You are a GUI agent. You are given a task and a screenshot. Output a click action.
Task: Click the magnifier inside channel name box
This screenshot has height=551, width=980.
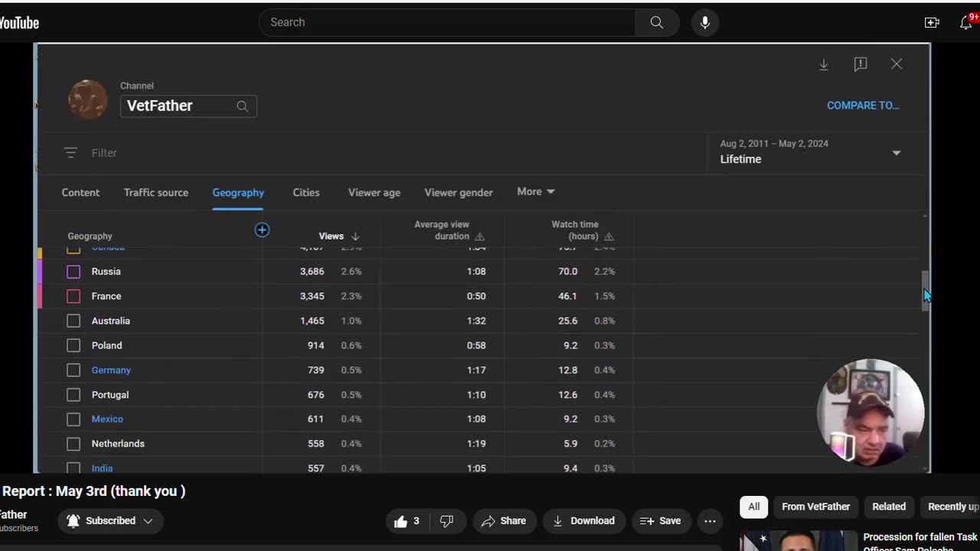pyautogui.click(x=242, y=106)
